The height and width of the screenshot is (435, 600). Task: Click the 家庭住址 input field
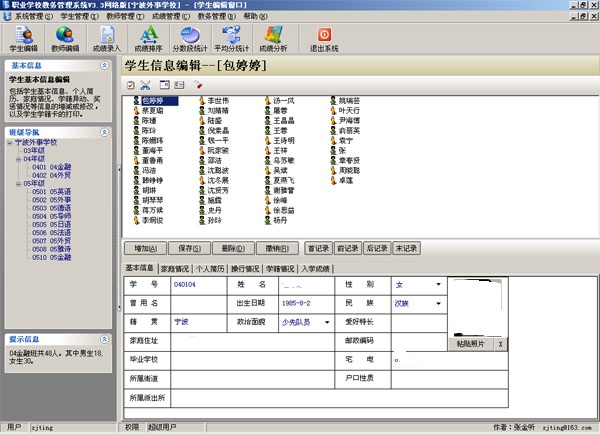[x=252, y=341]
